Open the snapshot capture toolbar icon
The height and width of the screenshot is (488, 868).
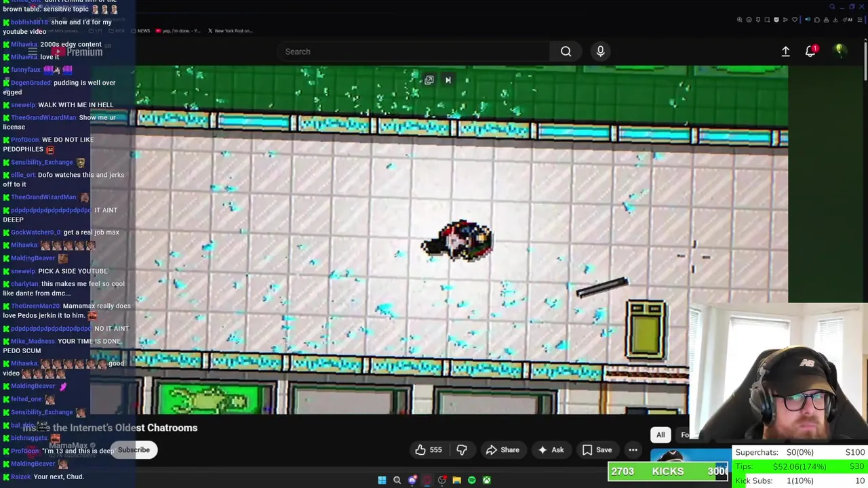click(x=767, y=20)
